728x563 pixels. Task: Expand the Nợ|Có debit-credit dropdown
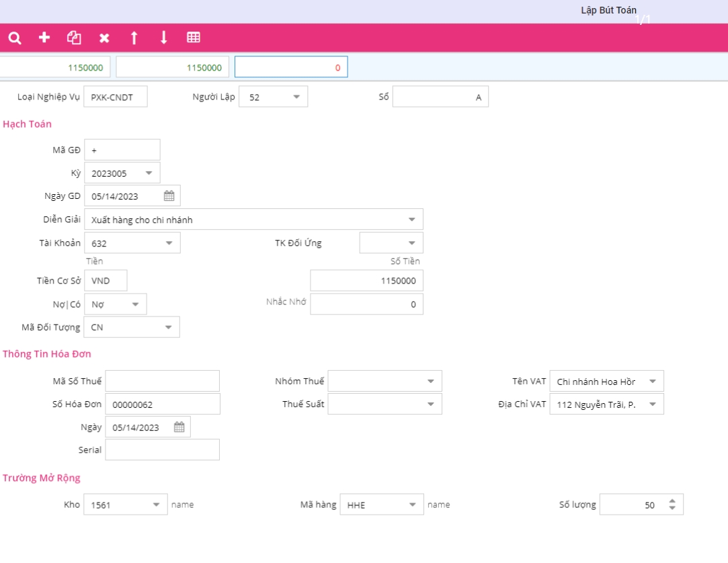point(135,304)
